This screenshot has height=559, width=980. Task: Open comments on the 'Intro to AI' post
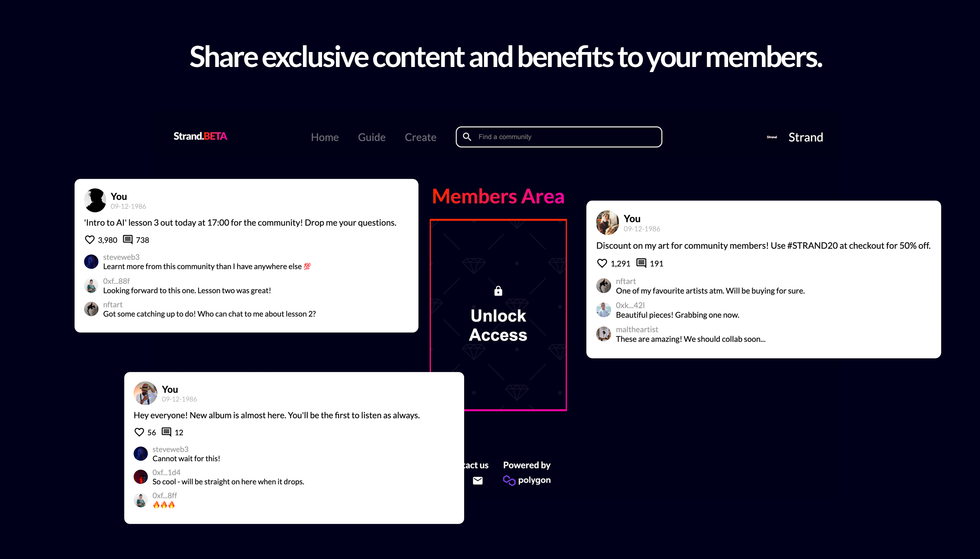click(x=128, y=240)
